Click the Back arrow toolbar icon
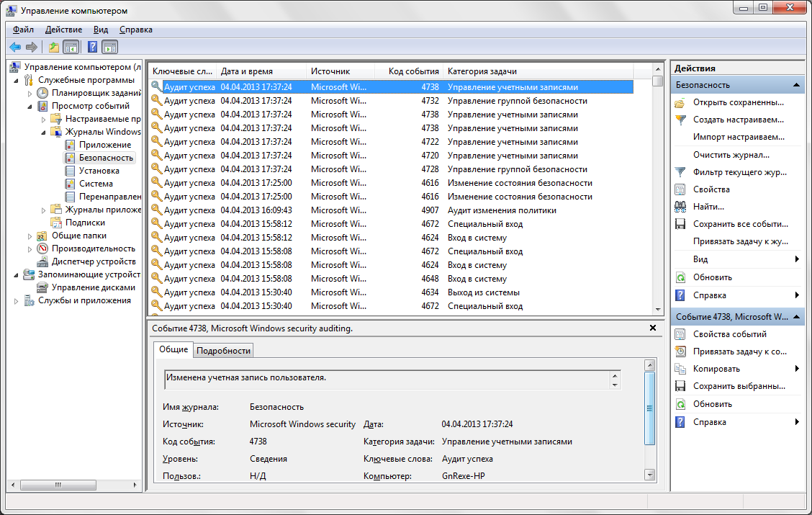Screen dimensions: 812x515 pos(15,47)
